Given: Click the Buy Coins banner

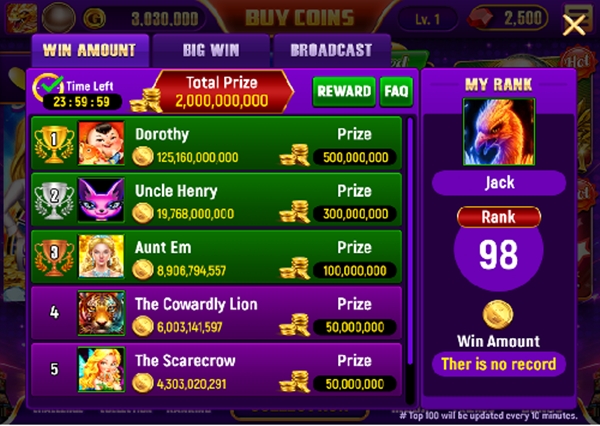Looking at the screenshot, I should tap(300, 17).
